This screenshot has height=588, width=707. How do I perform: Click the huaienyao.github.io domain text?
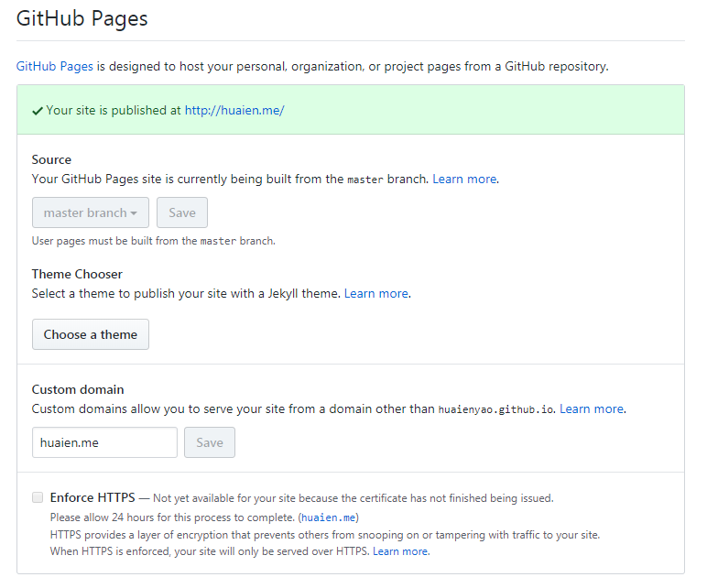pyautogui.click(x=496, y=409)
